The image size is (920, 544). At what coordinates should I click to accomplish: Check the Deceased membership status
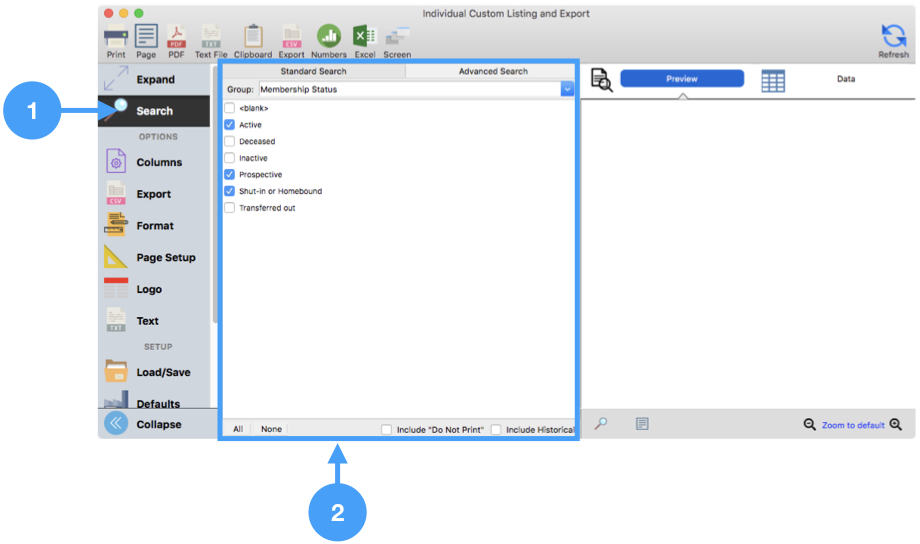[230, 142]
